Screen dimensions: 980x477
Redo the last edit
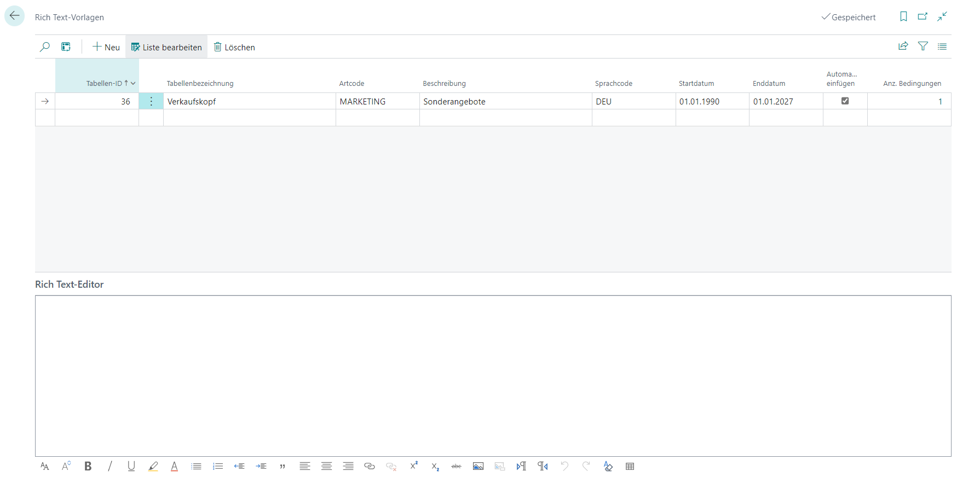586,466
